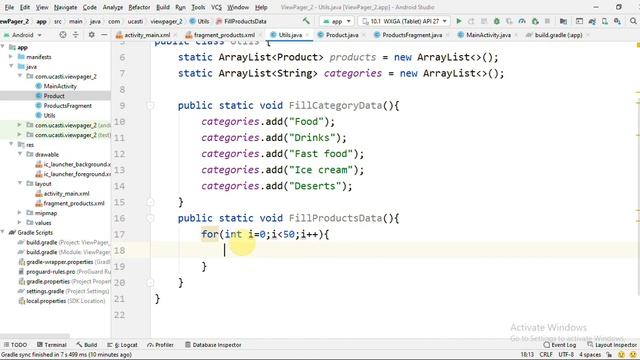The width and height of the screenshot is (640, 360).
Task: Open the TODO tool window
Action: coord(16,345)
